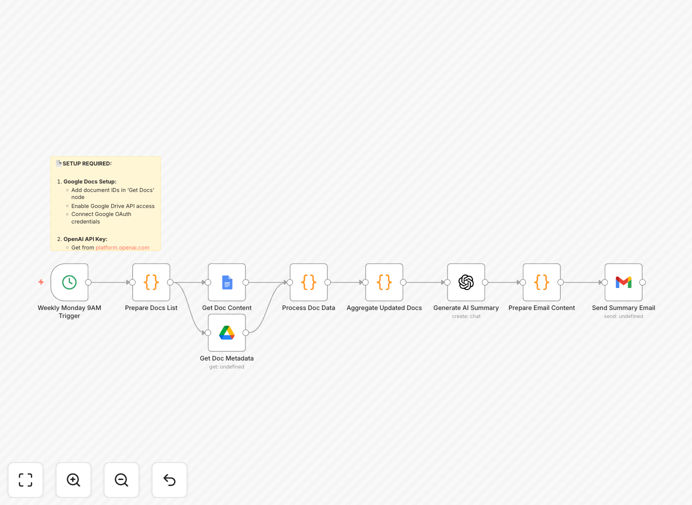
Task: Zoom out of the workflow canvas
Action: click(x=121, y=480)
